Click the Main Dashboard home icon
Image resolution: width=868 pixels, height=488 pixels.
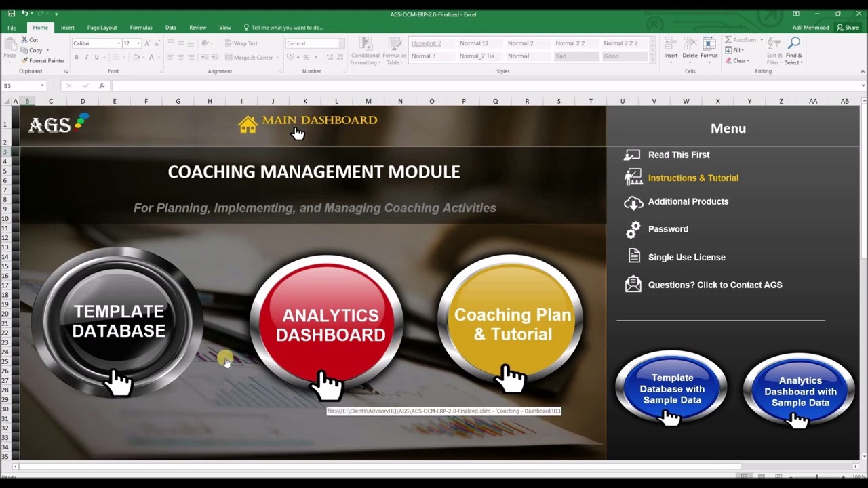pyautogui.click(x=248, y=125)
